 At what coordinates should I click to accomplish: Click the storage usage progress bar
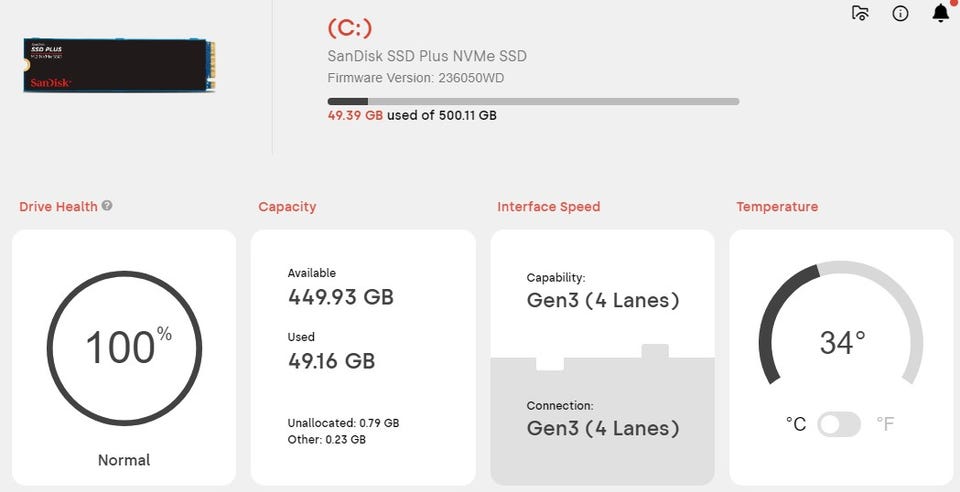(533, 101)
